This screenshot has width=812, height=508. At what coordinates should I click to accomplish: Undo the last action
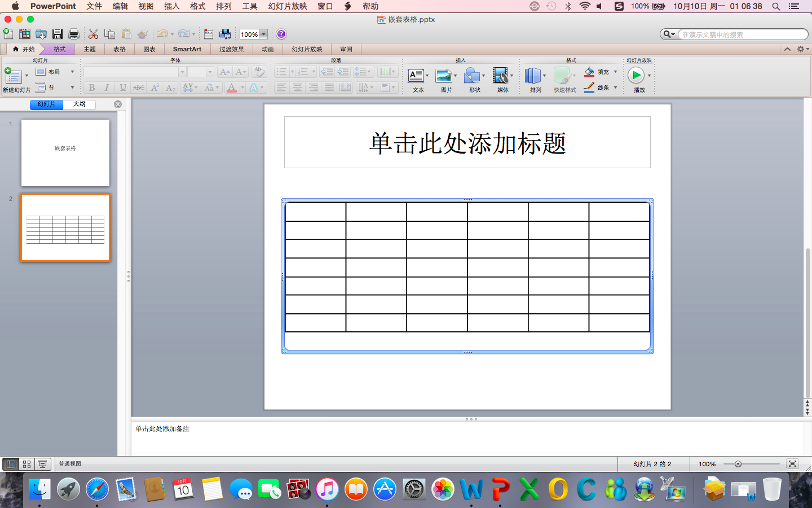point(162,34)
